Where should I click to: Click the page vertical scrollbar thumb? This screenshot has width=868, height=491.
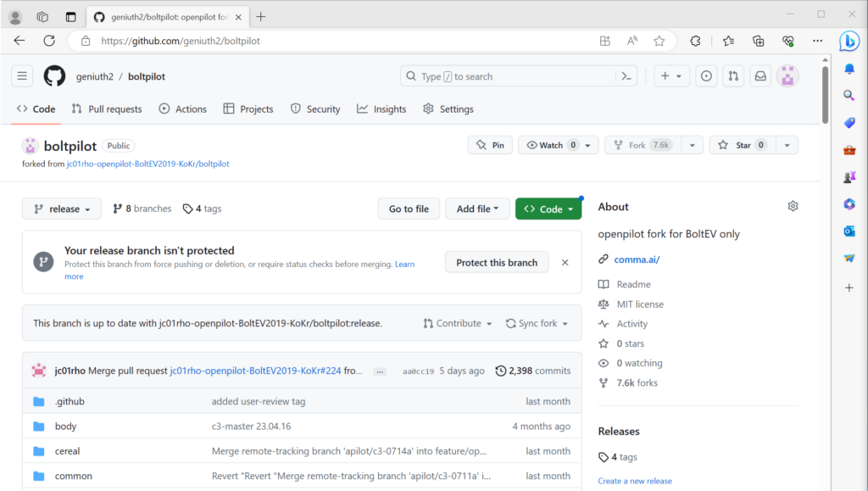(825, 95)
